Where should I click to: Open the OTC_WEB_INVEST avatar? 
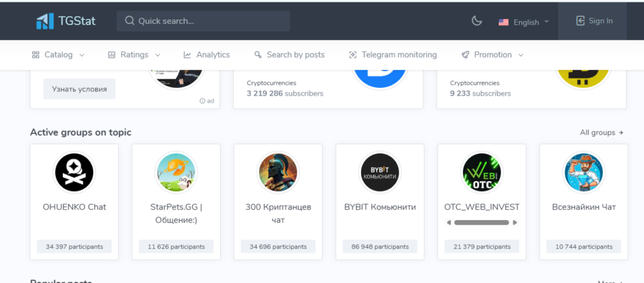[482, 172]
